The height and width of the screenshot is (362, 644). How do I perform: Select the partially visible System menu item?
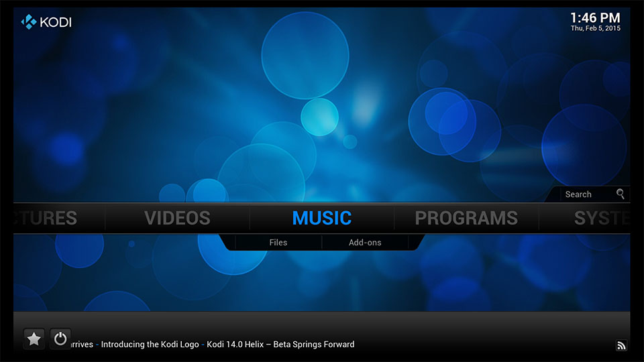click(602, 218)
